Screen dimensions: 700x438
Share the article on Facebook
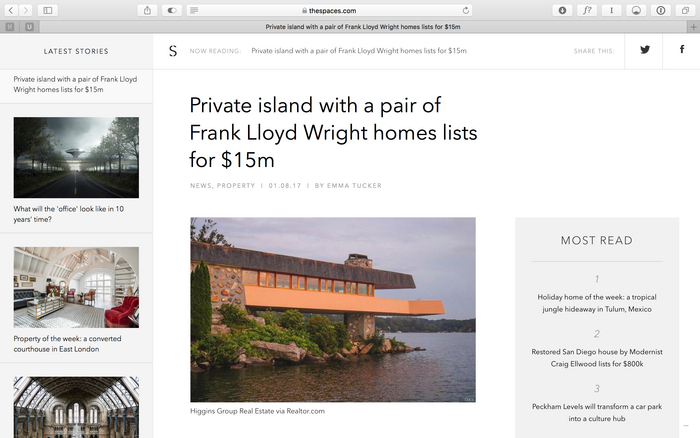click(x=682, y=50)
